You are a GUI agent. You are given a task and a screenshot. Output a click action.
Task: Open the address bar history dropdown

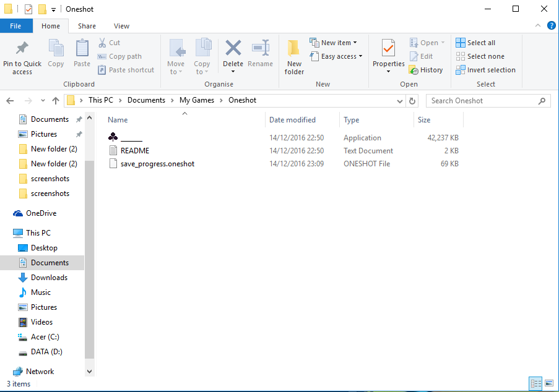401,101
